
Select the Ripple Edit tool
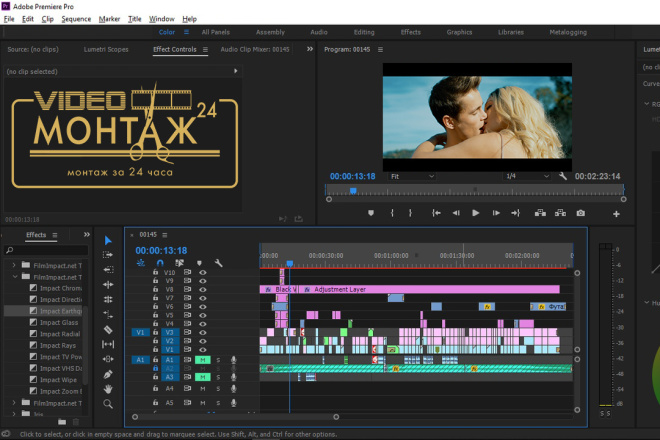point(108,285)
